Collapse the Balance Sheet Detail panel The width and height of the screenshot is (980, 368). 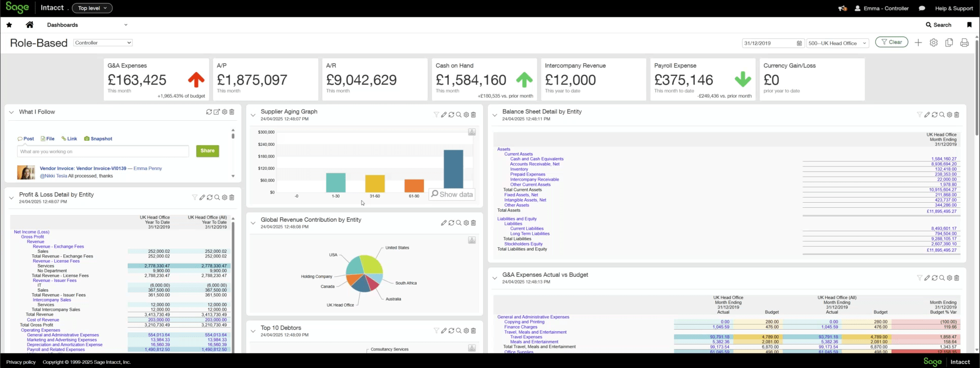pyautogui.click(x=494, y=115)
